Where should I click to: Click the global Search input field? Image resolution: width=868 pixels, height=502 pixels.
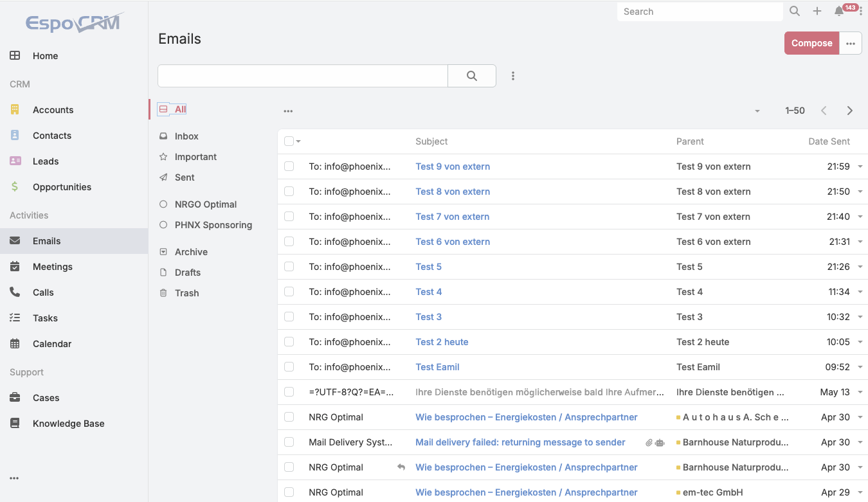click(x=700, y=12)
